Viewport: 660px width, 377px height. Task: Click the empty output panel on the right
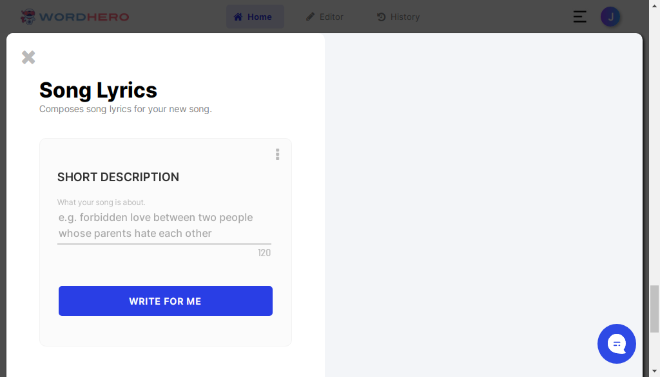(483, 205)
